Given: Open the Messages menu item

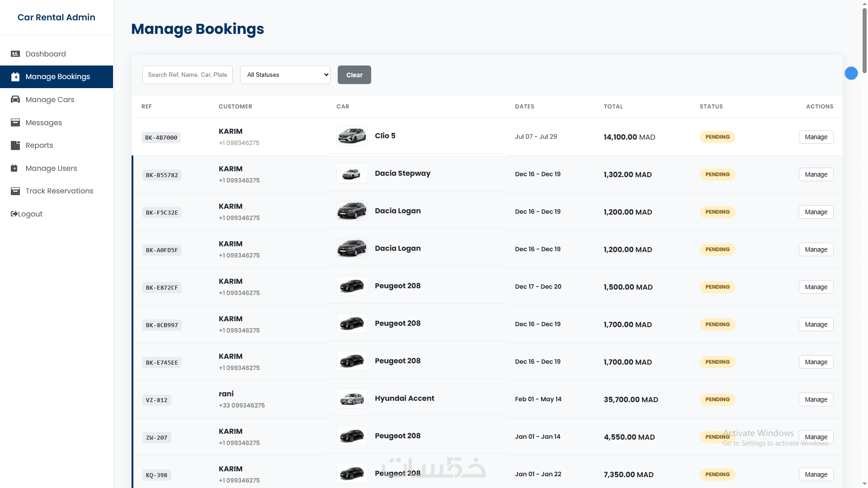Looking at the screenshot, I should click(x=43, y=122).
